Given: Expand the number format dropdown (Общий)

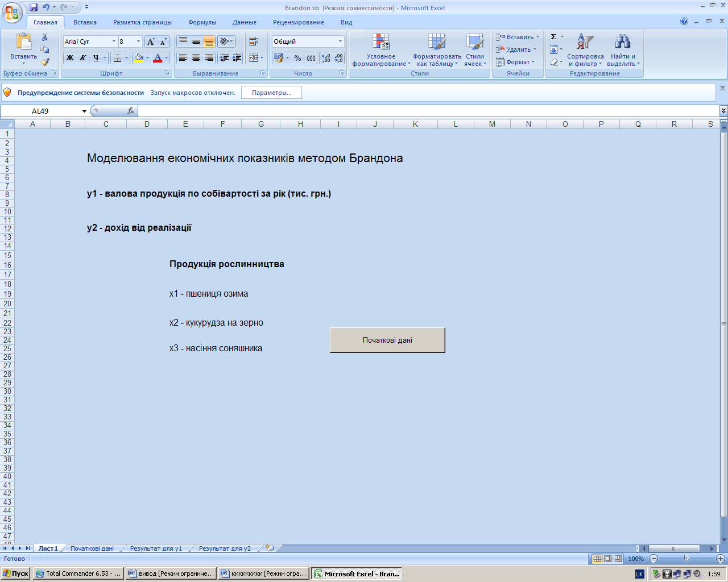Looking at the screenshot, I should tap(340, 41).
